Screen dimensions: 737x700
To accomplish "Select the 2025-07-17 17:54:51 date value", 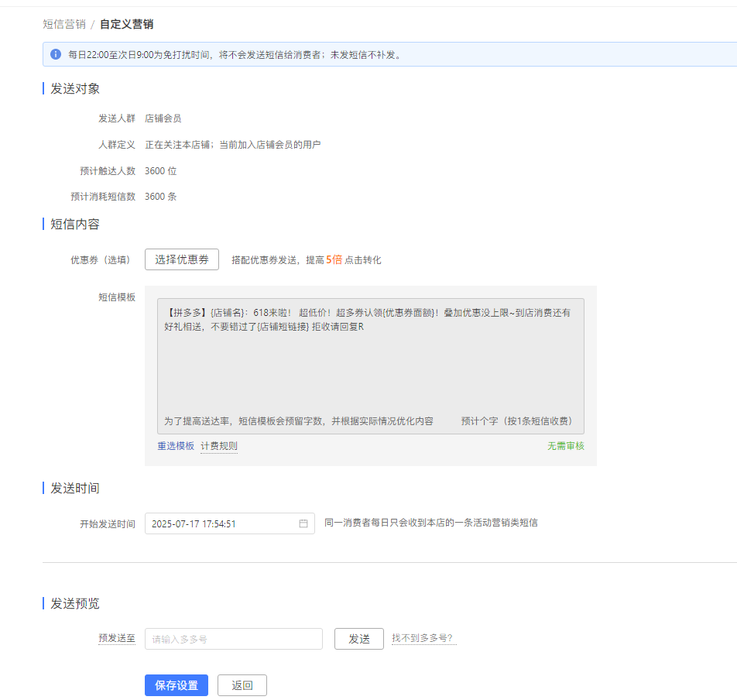I will [194, 523].
